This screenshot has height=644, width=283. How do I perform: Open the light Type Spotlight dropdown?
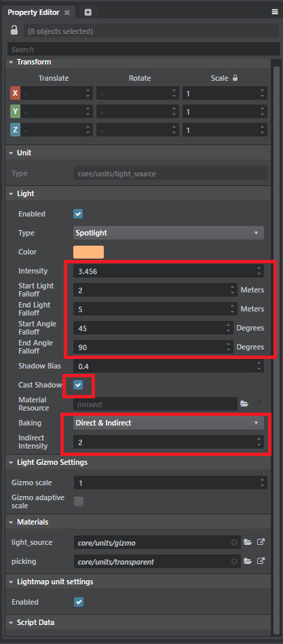168,233
